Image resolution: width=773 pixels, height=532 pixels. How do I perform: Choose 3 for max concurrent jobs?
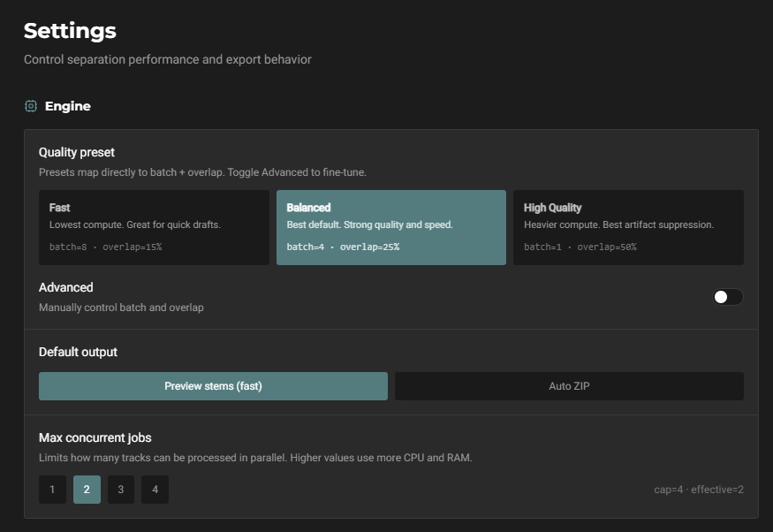point(121,490)
